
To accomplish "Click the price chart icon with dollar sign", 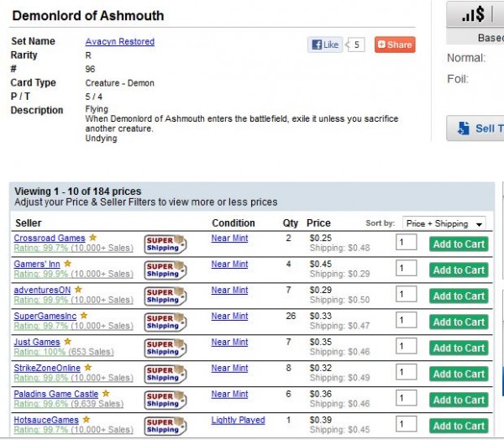I will coord(475,14).
